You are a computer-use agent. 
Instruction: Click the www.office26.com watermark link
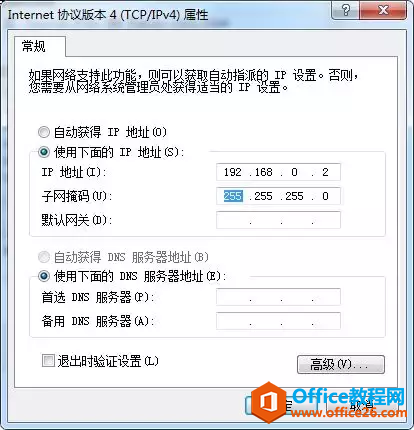click(x=349, y=413)
